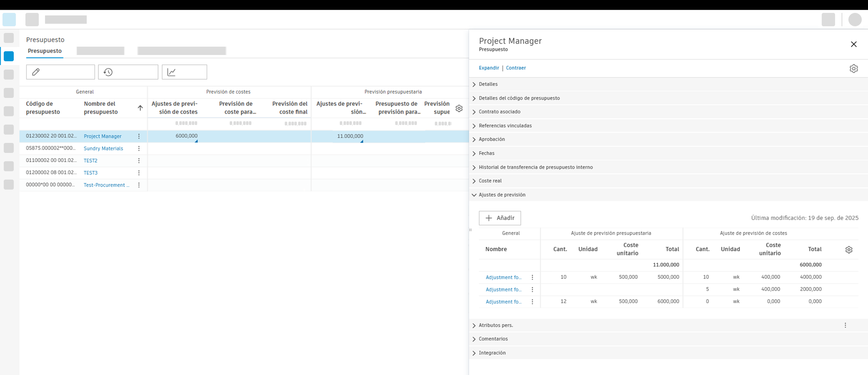Click the Presupuesto de previsión para… header

(x=398, y=108)
